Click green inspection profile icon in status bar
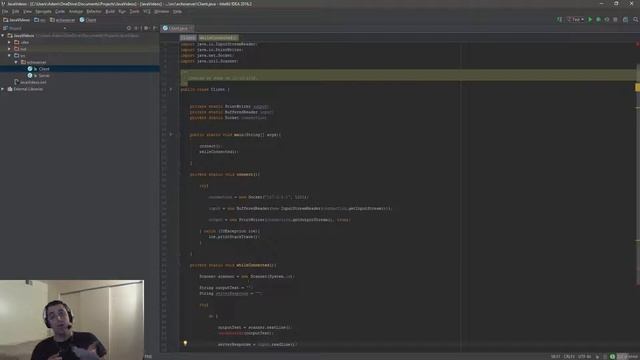 click(x=612, y=357)
